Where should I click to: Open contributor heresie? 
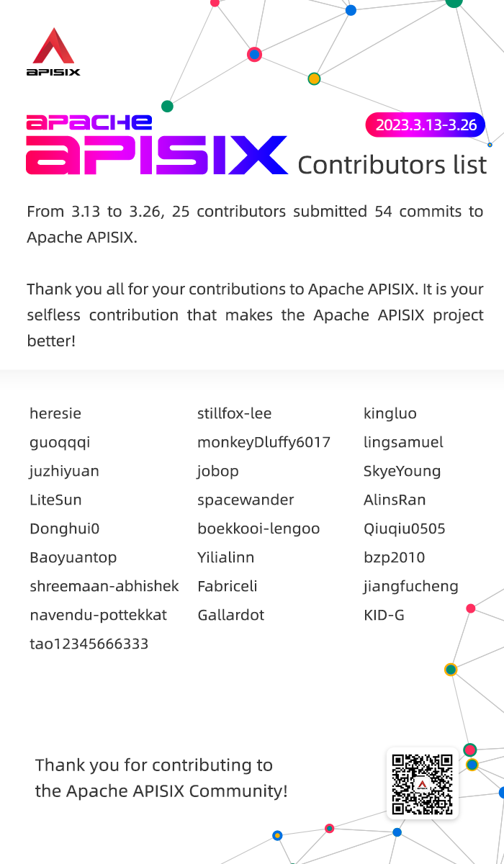55,413
